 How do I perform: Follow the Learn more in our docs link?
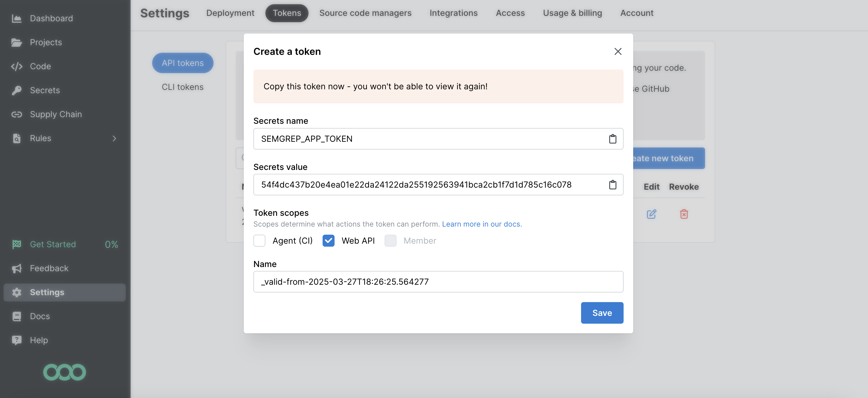point(482,224)
